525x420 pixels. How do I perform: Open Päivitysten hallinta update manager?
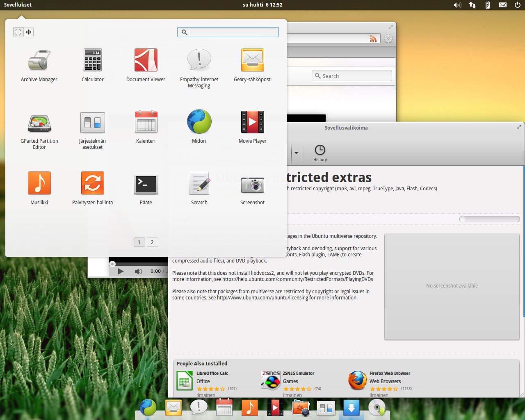tap(92, 189)
